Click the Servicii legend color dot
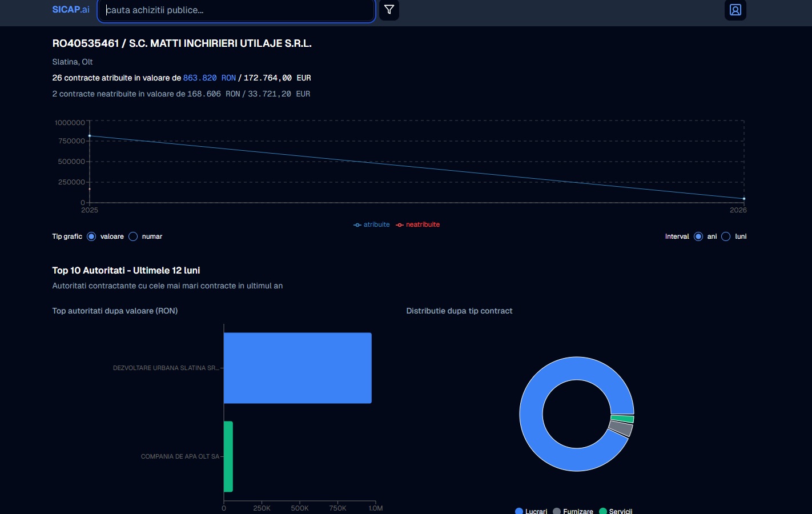Screen dimensions: 812x514 603,511
